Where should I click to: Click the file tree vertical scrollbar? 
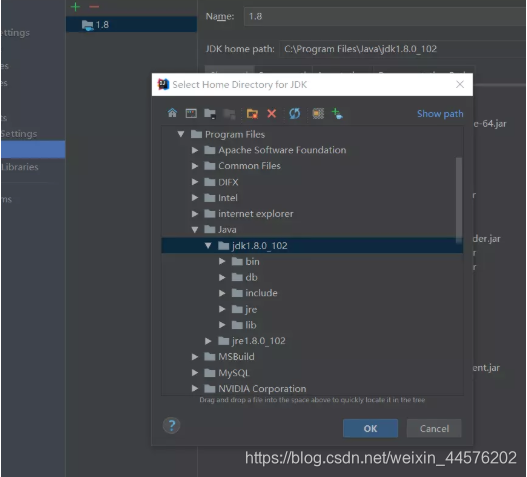pyautogui.click(x=458, y=200)
